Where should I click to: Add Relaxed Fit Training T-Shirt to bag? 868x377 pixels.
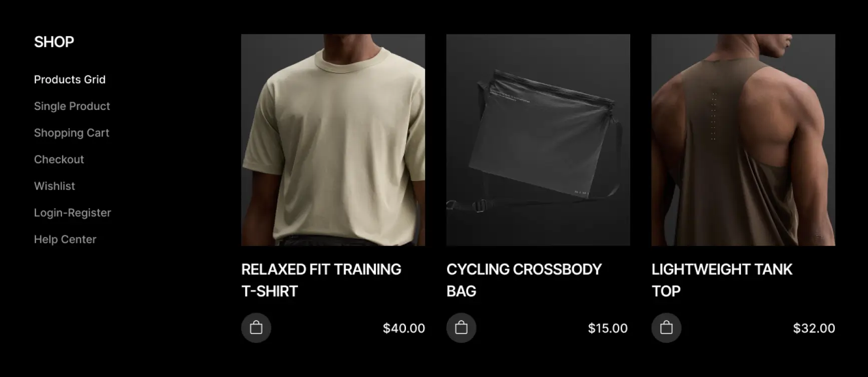click(256, 328)
